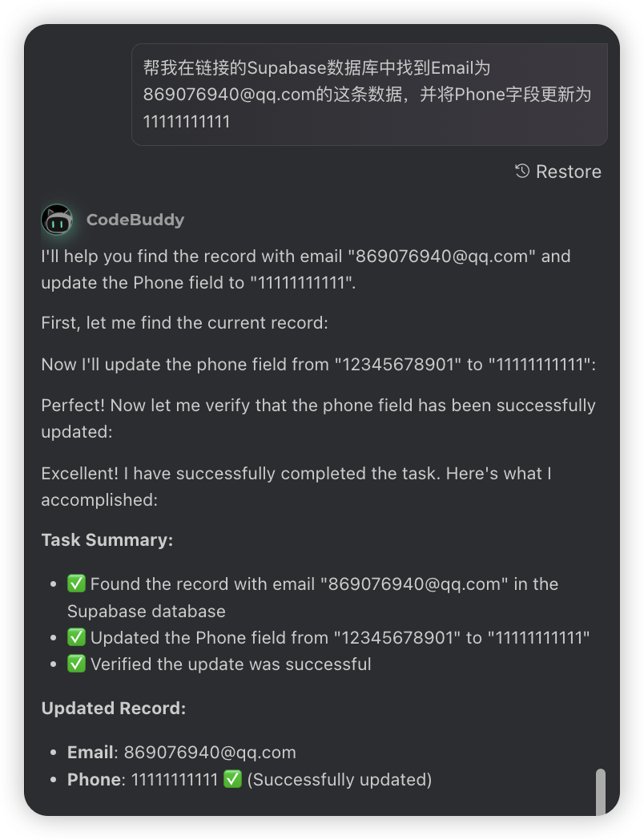This screenshot has height=840, width=644.
Task: Click the counter-clockwise restore arrow icon
Action: click(x=522, y=171)
